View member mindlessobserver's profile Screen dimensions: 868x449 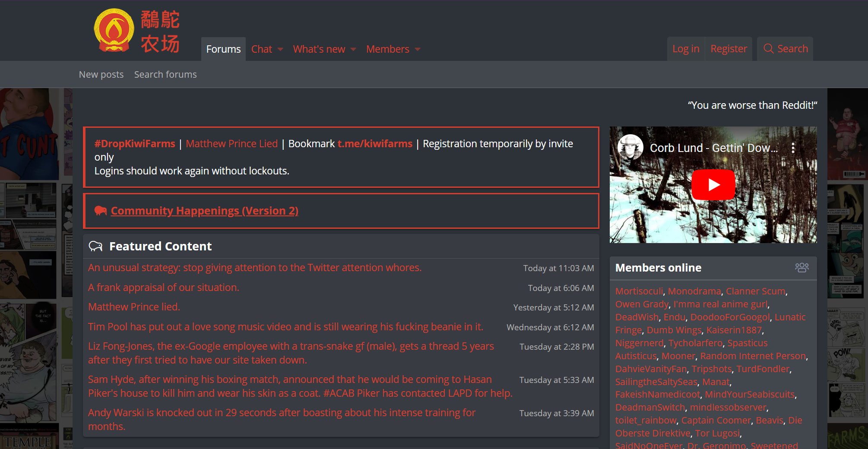pyautogui.click(x=728, y=408)
